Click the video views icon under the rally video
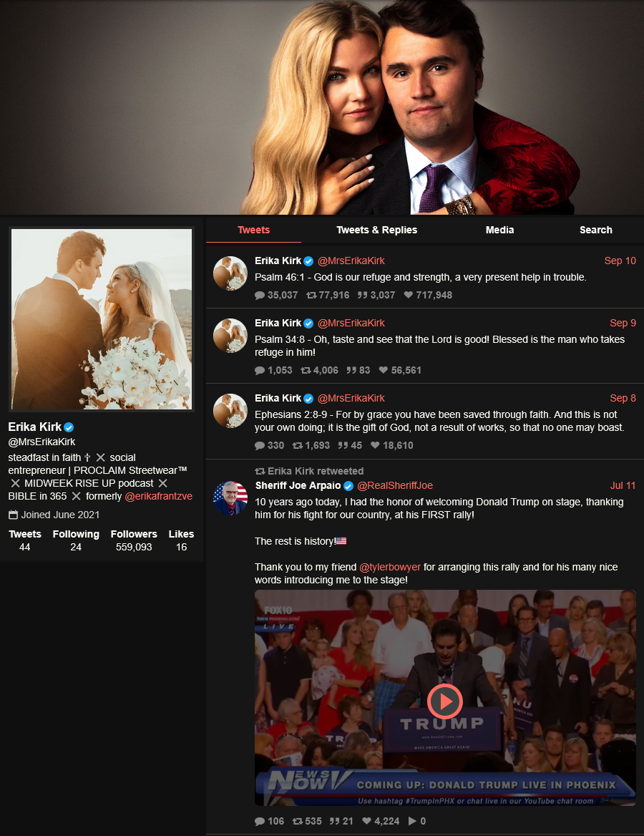Screen dimensions: 644x836 pyautogui.click(x=413, y=821)
